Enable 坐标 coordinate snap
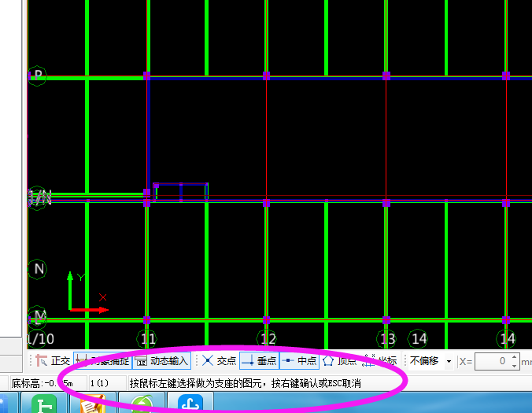 click(379, 361)
